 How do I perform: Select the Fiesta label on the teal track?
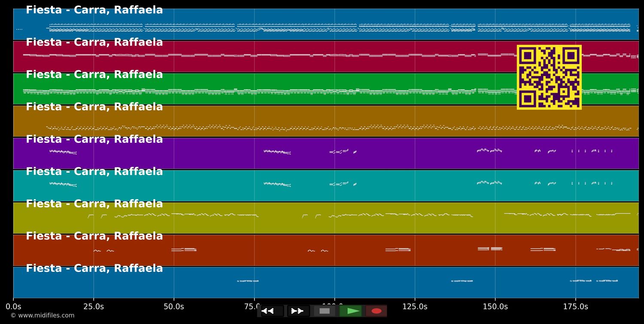coord(94,172)
